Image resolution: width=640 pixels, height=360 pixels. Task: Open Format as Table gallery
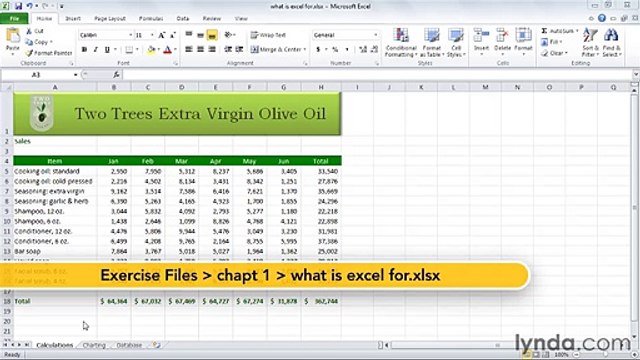click(431, 42)
